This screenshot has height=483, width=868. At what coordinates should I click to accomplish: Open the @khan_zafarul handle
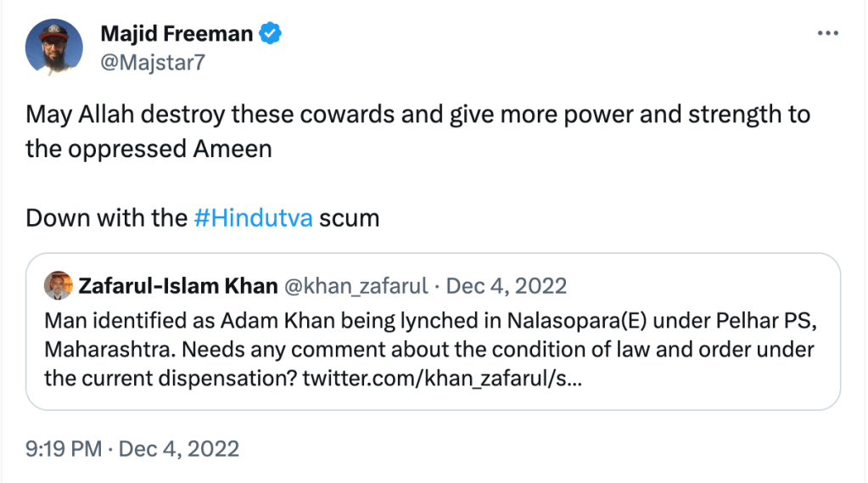click(356, 285)
